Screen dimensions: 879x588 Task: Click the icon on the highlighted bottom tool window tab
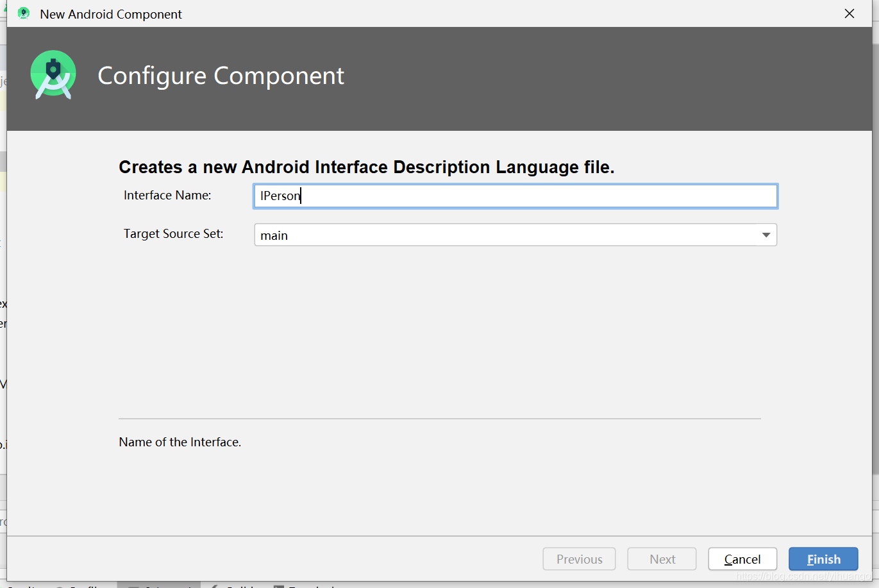click(x=133, y=585)
